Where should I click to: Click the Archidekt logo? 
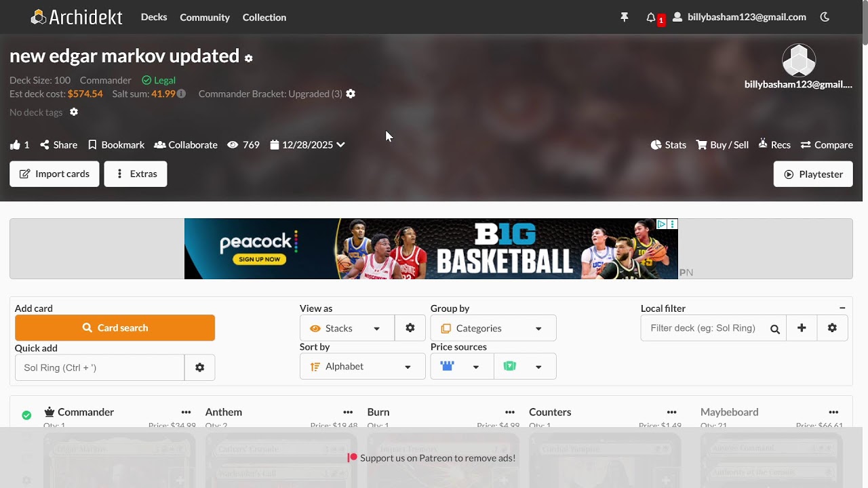point(77,17)
